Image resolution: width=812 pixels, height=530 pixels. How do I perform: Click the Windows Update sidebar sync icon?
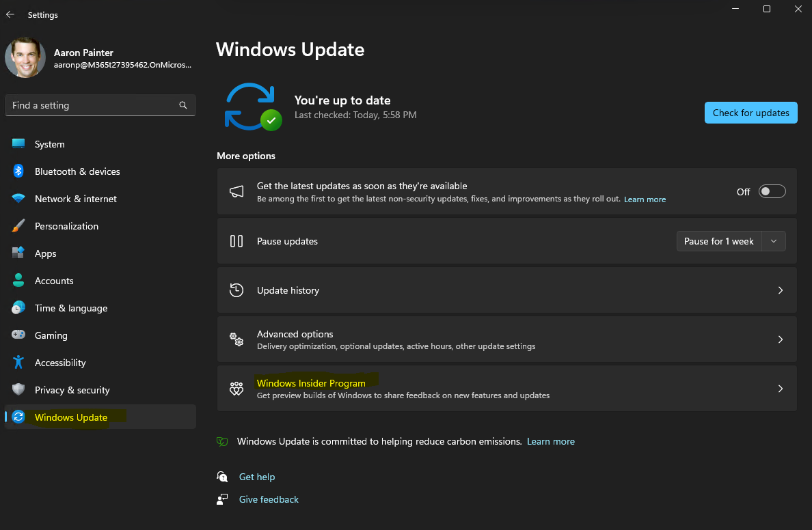[x=18, y=417]
